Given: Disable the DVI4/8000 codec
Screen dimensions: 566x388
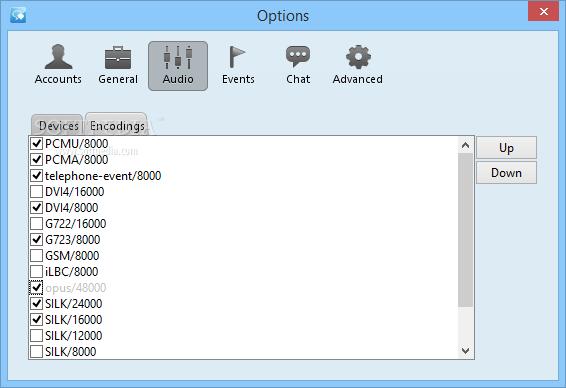Looking at the screenshot, I should click(x=36, y=208).
